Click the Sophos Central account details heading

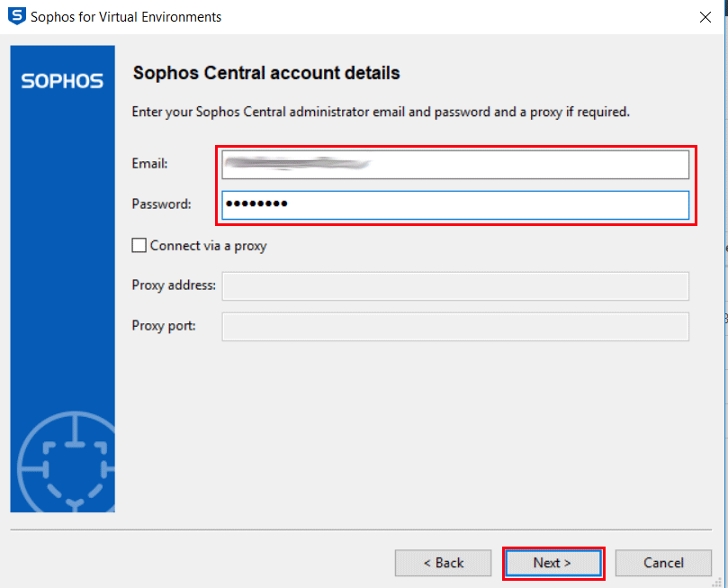pos(266,73)
